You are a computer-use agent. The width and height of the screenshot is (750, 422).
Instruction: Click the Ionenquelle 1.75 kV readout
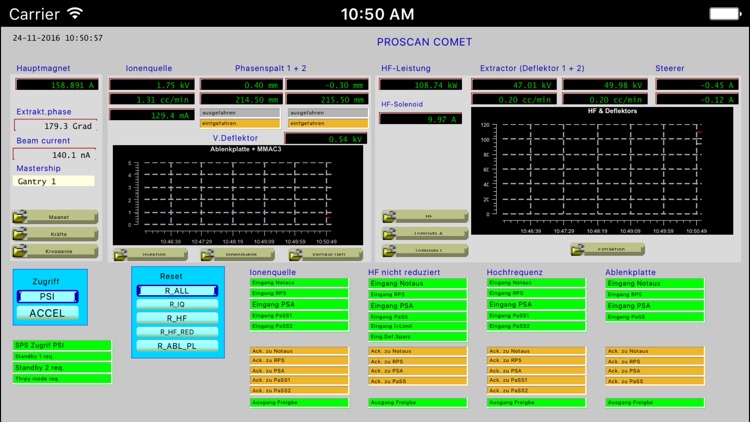(x=152, y=85)
